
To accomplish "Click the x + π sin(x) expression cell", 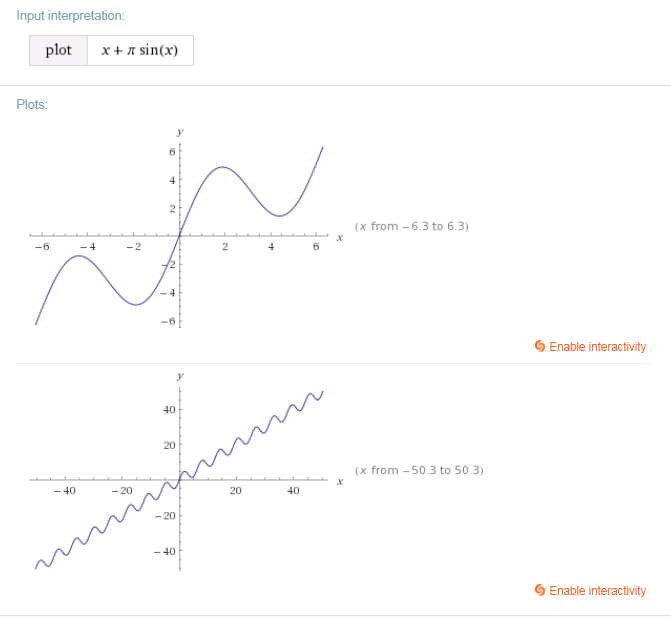I will [140, 51].
